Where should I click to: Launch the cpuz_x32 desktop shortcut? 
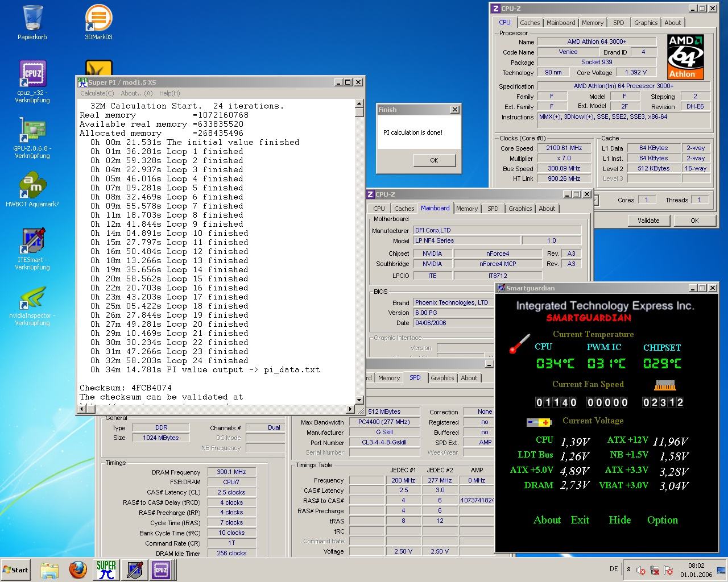32,74
